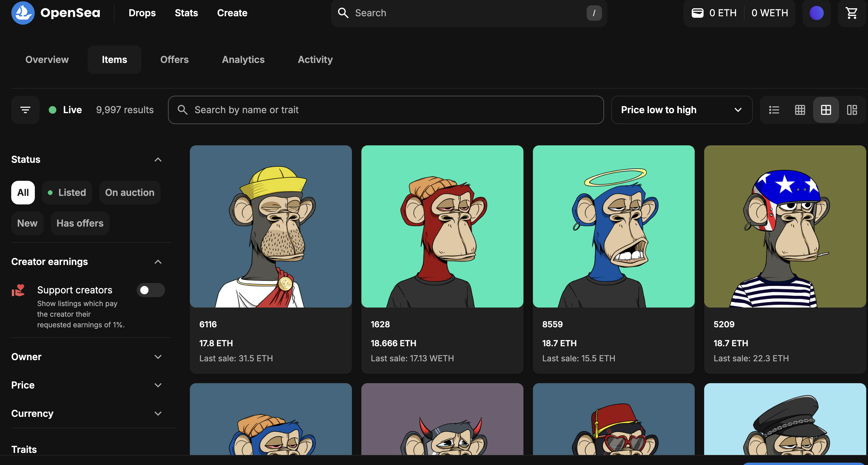The width and height of the screenshot is (868, 465).
Task: Click the 9,997 results count
Action: pos(125,110)
